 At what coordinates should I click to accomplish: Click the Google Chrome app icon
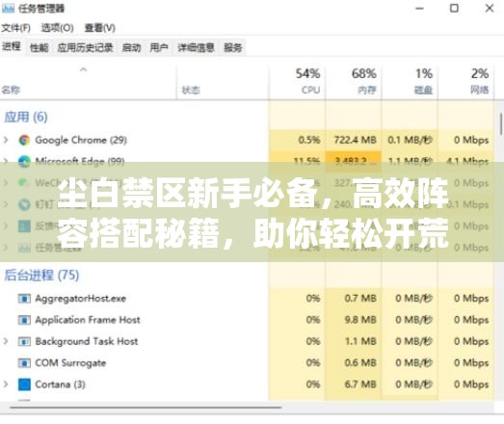(x=24, y=140)
